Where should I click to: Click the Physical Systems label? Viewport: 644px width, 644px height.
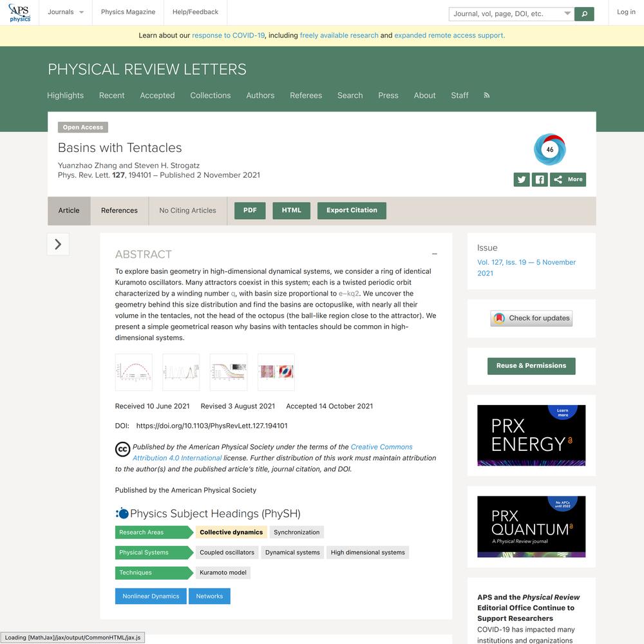[154, 553]
